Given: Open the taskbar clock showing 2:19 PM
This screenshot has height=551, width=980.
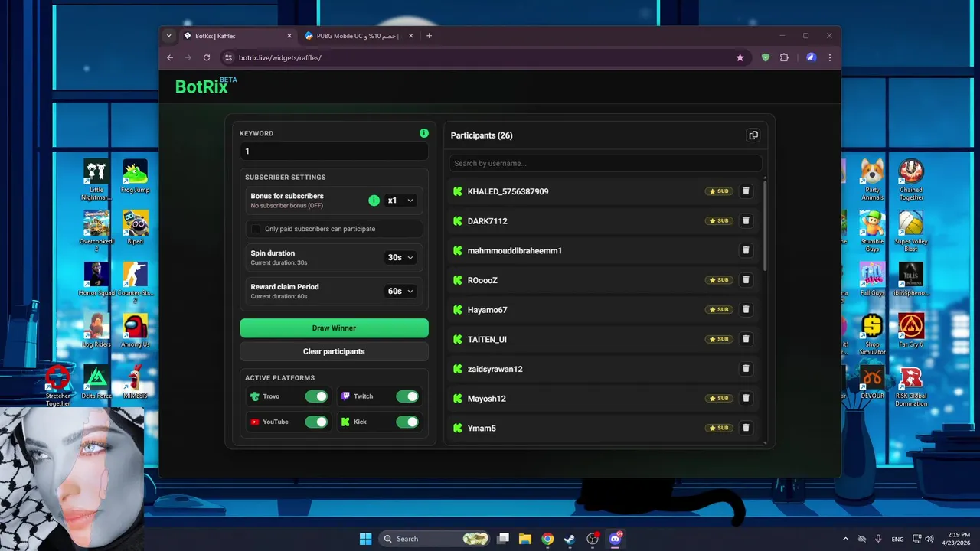Looking at the screenshot, I should (955, 539).
